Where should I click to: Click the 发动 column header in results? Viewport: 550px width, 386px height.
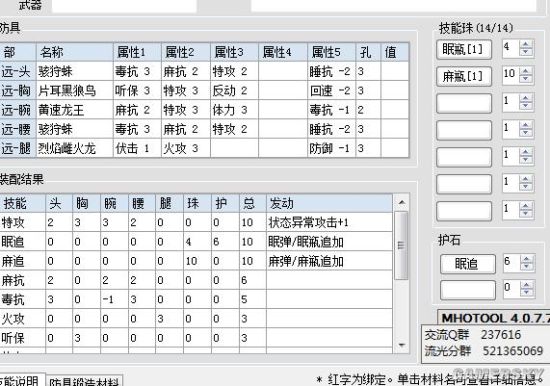pyautogui.click(x=329, y=203)
